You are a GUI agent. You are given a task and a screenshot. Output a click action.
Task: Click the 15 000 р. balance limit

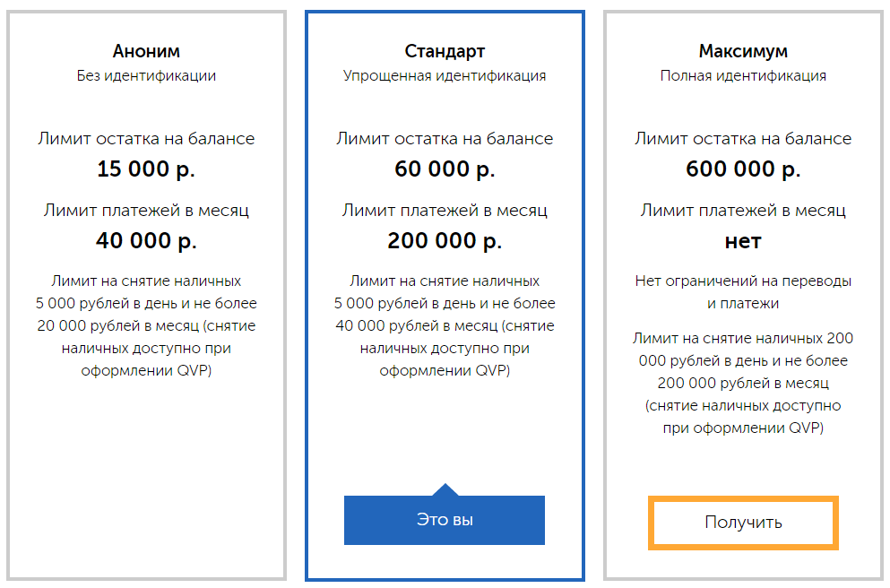pyautogui.click(x=145, y=169)
